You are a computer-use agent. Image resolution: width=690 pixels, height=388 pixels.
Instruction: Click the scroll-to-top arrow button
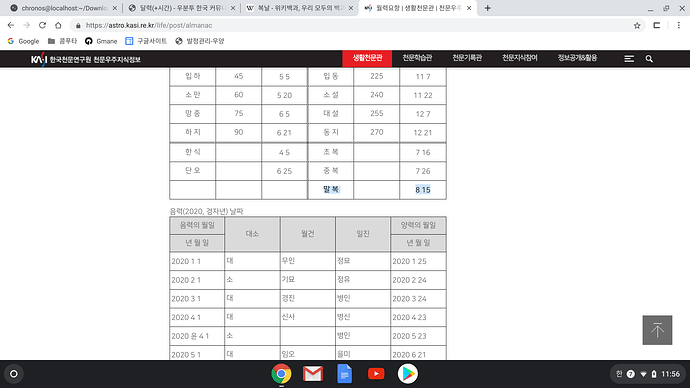[x=657, y=330]
